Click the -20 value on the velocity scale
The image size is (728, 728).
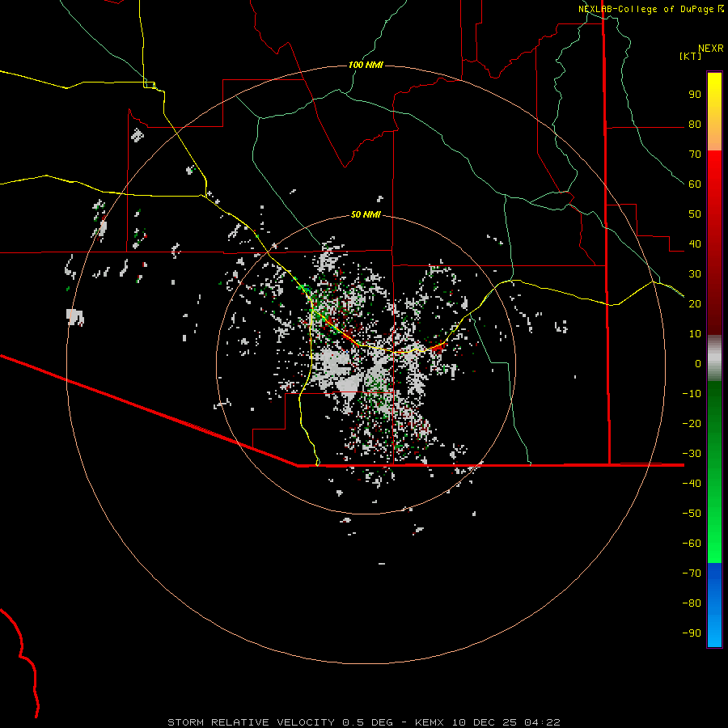pyautogui.click(x=692, y=424)
